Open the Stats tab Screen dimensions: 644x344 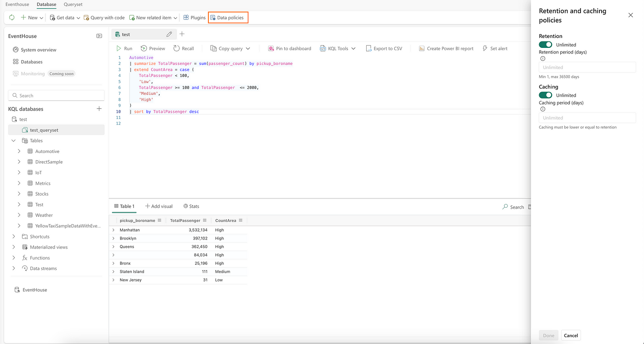(x=191, y=206)
